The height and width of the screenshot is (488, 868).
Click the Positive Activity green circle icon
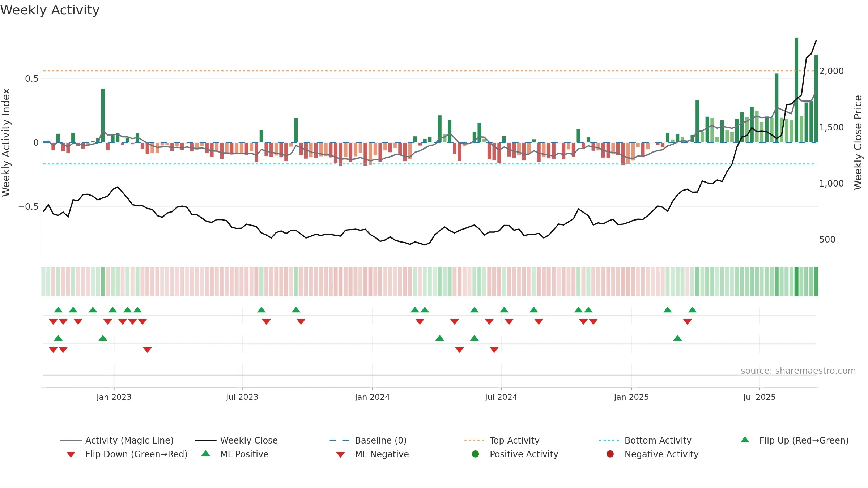point(476,454)
